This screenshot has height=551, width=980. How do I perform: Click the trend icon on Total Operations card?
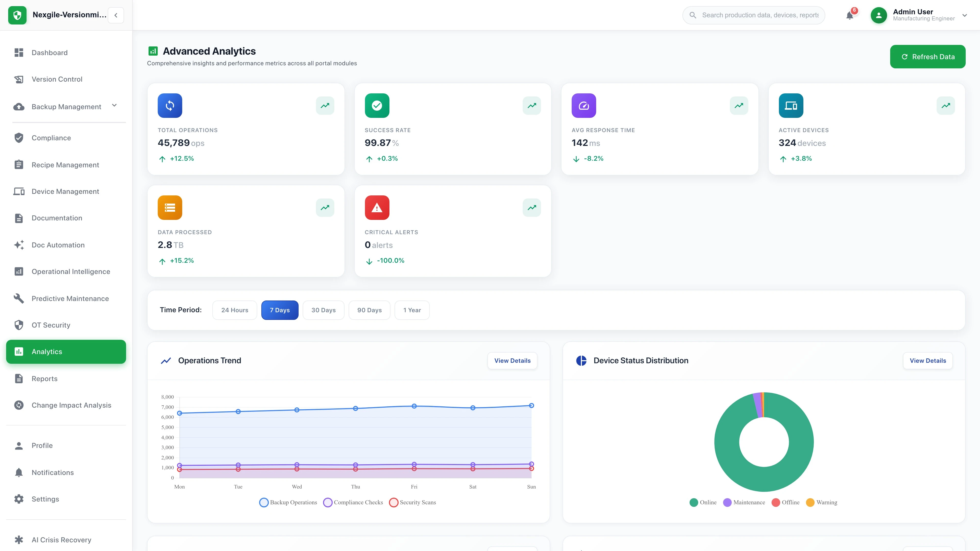[325, 105]
